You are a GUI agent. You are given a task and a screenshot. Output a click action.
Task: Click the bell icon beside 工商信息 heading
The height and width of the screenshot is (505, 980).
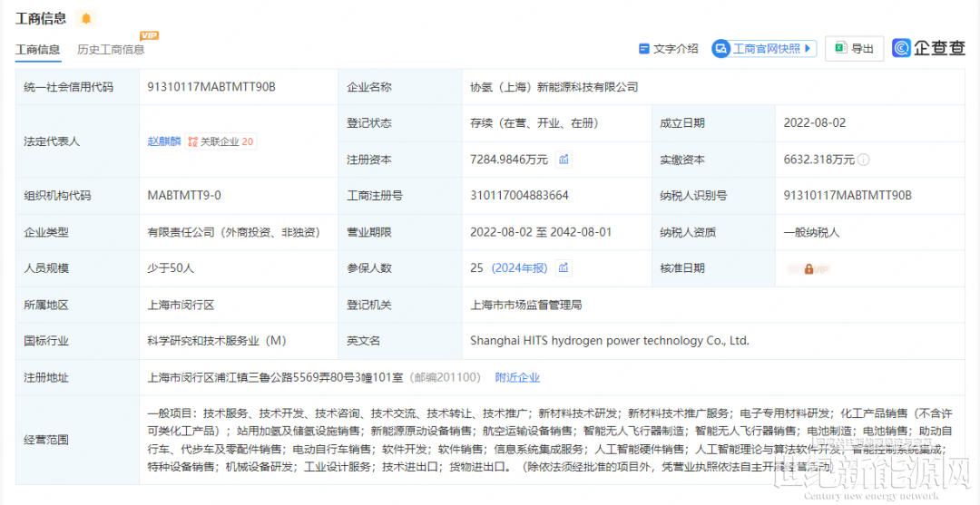[x=86, y=18]
